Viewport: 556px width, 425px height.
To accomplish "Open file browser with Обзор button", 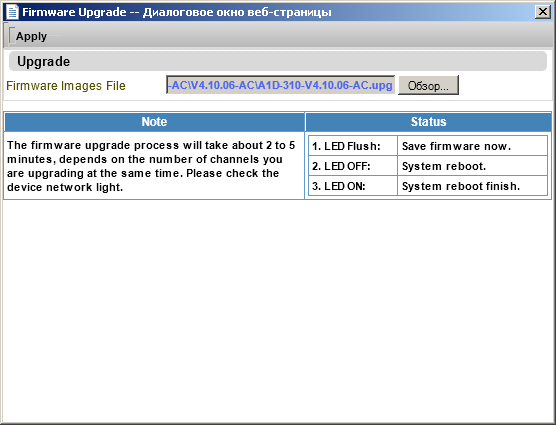I will pyautogui.click(x=428, y=85).
